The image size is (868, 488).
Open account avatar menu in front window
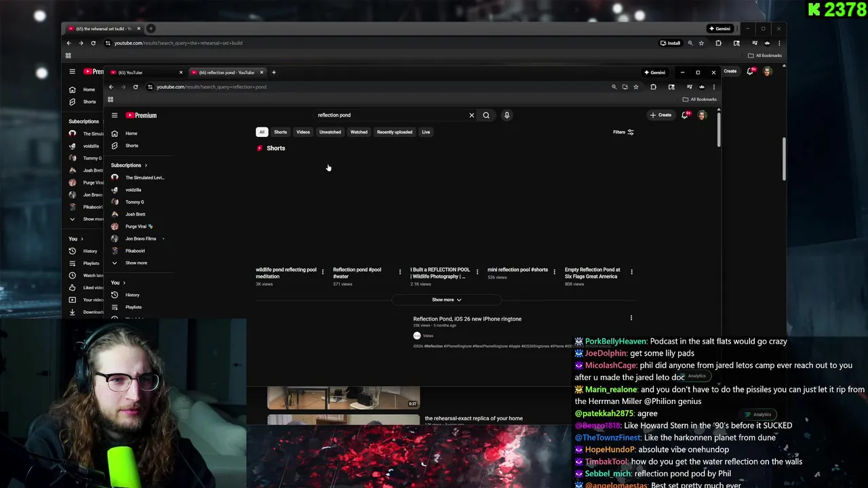click(703, 115)
